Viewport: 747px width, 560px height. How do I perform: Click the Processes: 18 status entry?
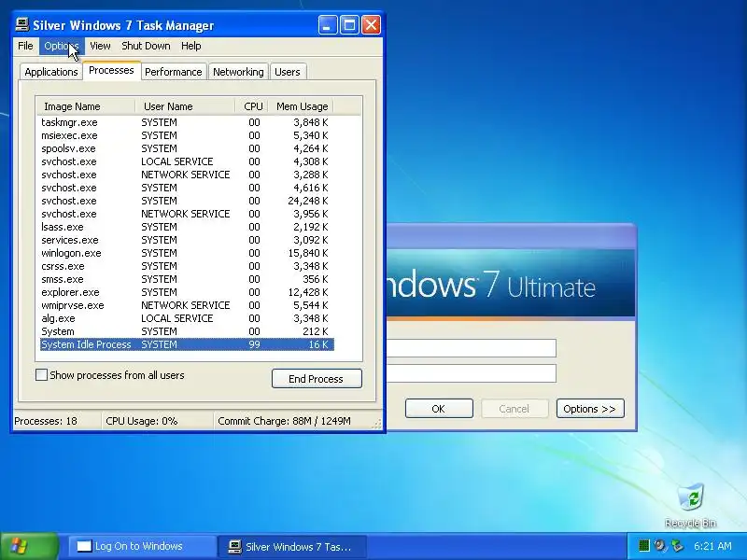57,421
